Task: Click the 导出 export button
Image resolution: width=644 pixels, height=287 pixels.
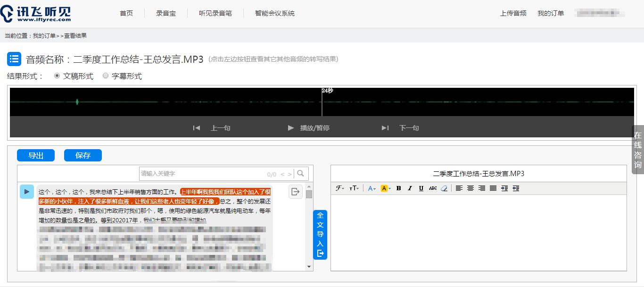Action: pos(35,156)
